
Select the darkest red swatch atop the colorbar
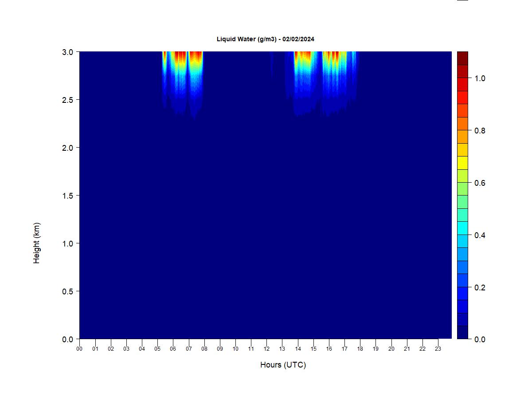pyautogui.click(x=462, y=58)
